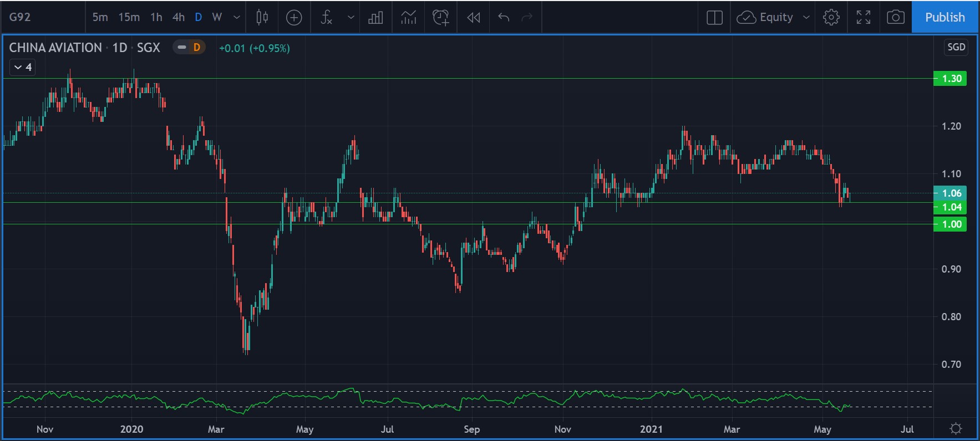This screenshot has width=980, height=441.
Task: Switch to the W weekly timeframe
Action: pyautogui.click(x=217, y=17)
